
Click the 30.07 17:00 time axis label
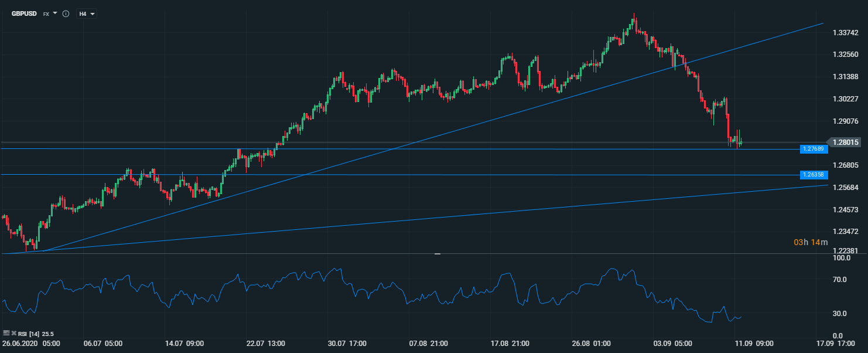348,343
